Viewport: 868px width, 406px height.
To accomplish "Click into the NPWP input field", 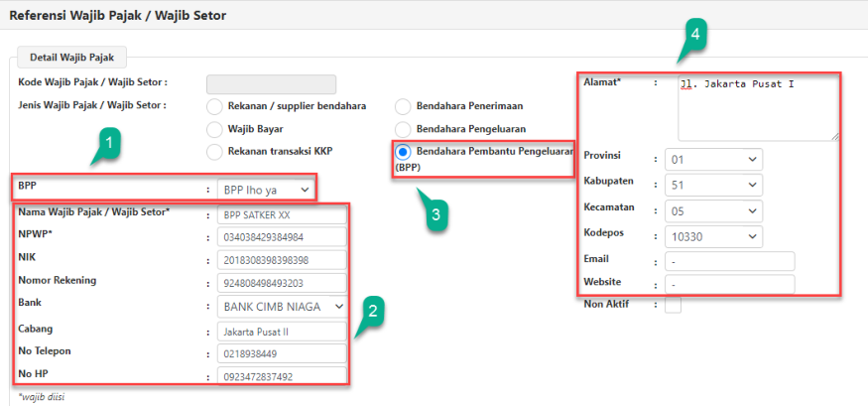I will coord(282,236).
